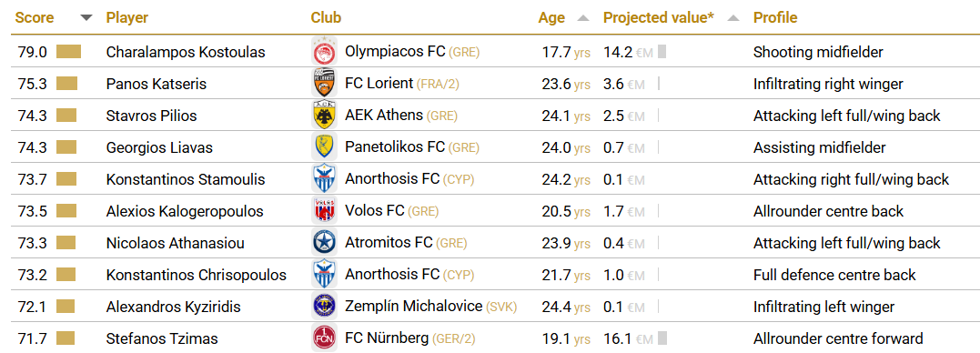Open Stefanos Tzimas player entry

[162, 339]
